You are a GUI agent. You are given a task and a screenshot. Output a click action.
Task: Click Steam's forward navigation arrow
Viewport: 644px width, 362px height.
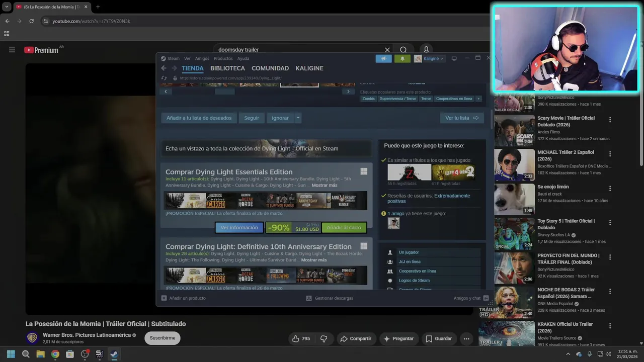click(x=174, y=68)
